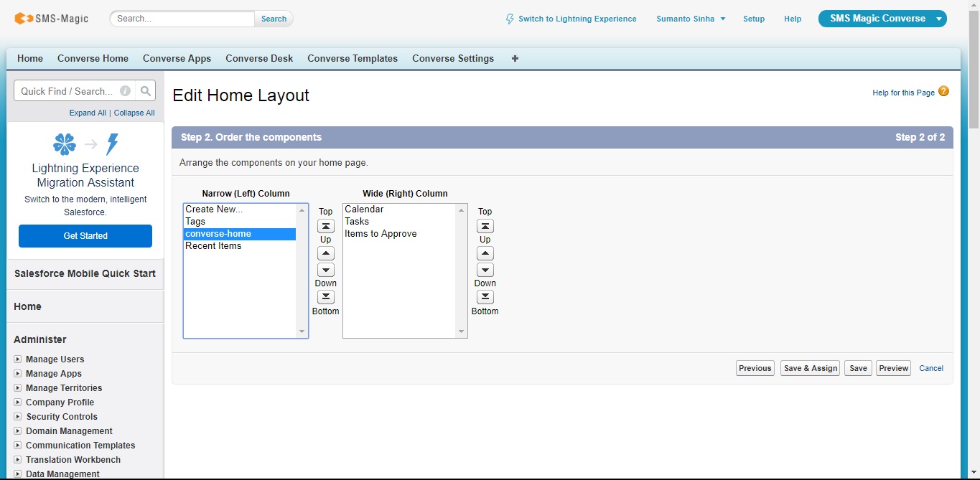Select Recent Items in narrow column
Viewport: 980px width, 480px height.
click(x=240, y=246)
